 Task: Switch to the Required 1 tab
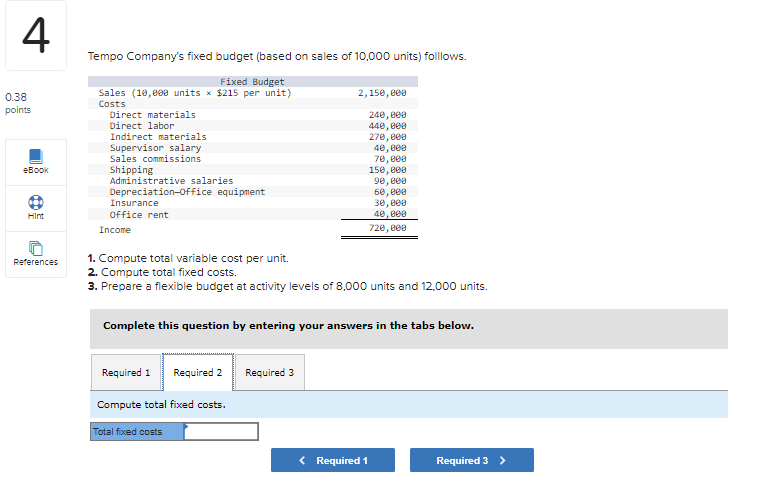(126, 373)
